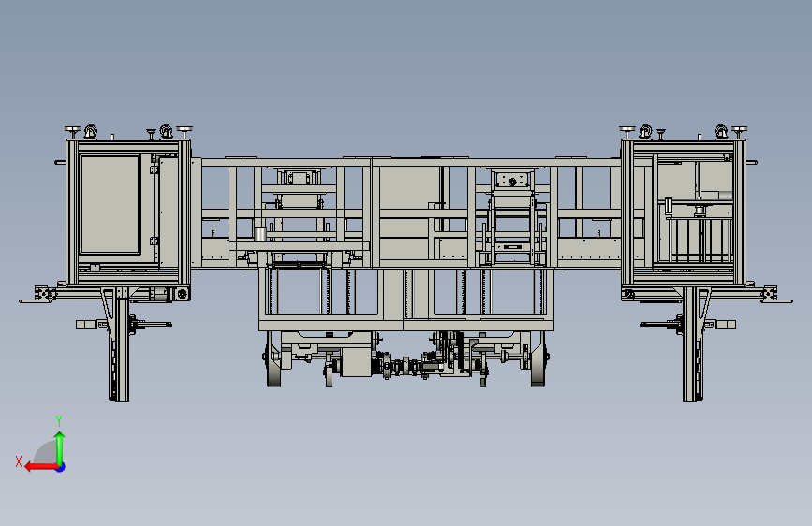This screenshot has height=526, width=812.
Task: Click the green Y axis arrow of the triad
Action: pyautogui.click(x=60, y=447)
